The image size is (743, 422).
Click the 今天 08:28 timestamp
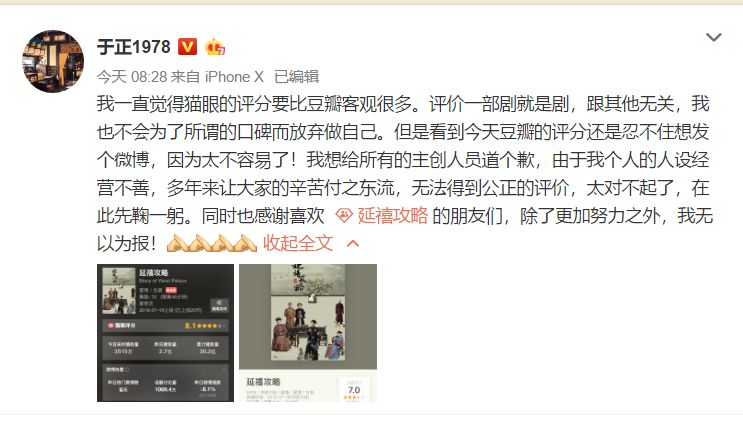coord(132,77)
